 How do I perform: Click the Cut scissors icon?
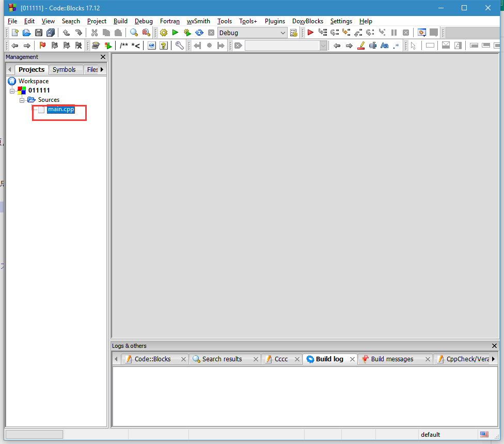(x=94, y=33)
